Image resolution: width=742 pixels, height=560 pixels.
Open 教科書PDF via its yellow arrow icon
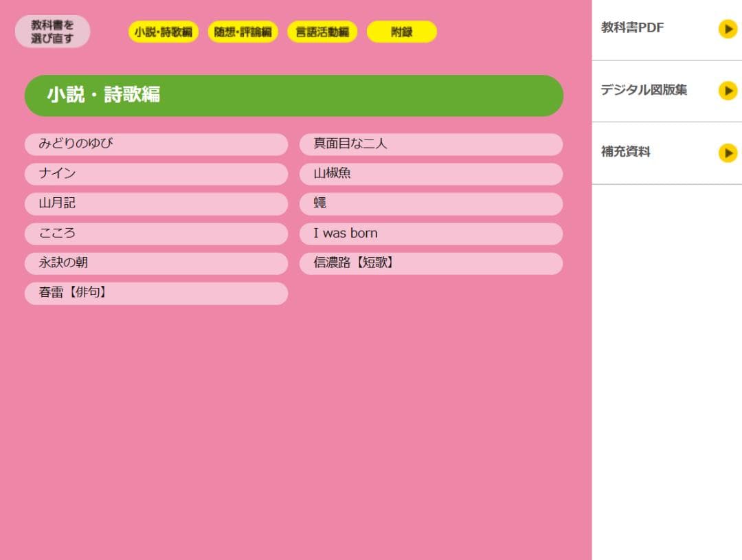point(727,29)
